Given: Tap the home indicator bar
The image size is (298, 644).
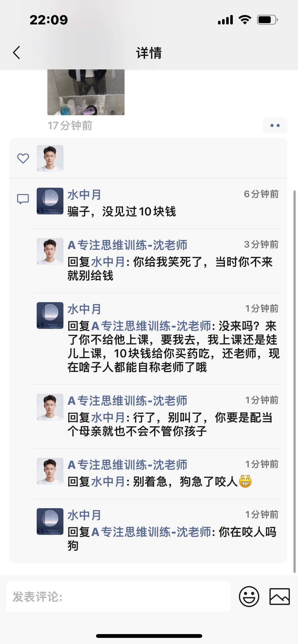Looking at the screenshot, I should [149, 636].
